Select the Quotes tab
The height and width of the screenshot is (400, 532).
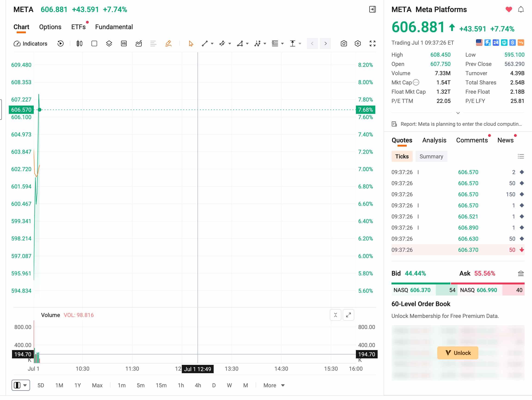402,140
